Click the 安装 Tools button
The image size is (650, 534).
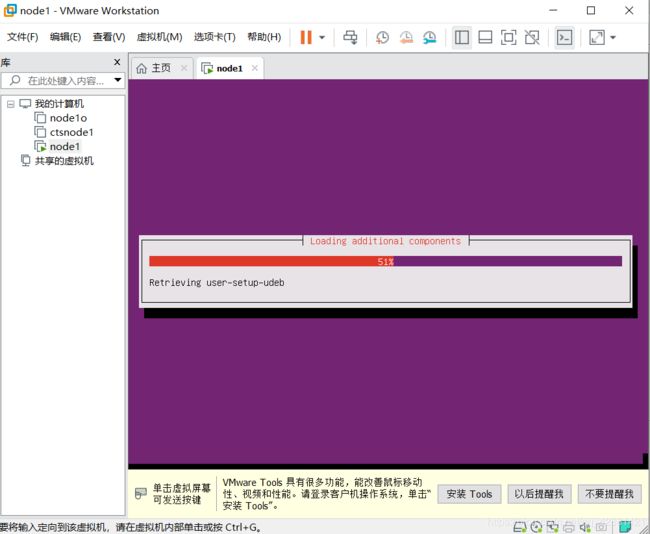[469, 494]
